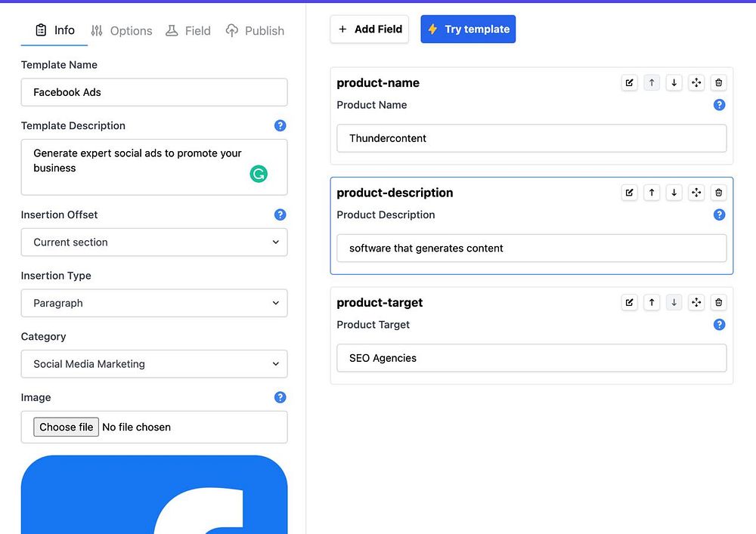Screen dimensions: 756x534
Task: Click the Grammarly icon in description
Action: [259, 174]
